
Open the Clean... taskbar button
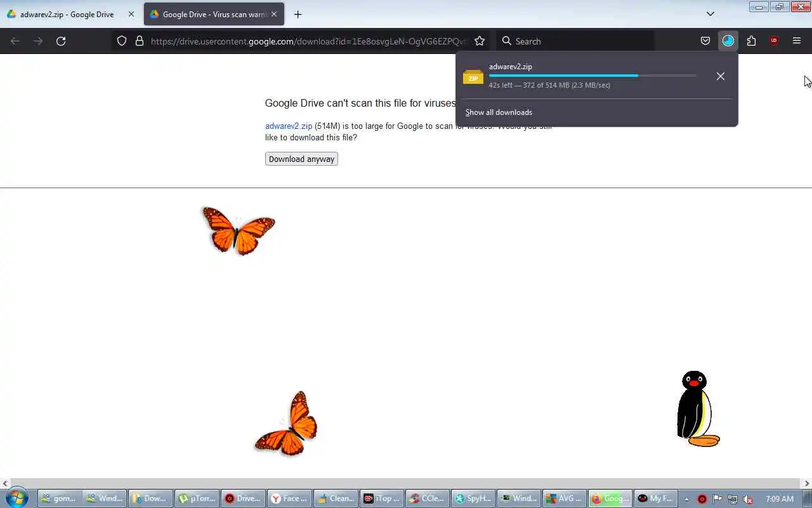click(336, 498)
